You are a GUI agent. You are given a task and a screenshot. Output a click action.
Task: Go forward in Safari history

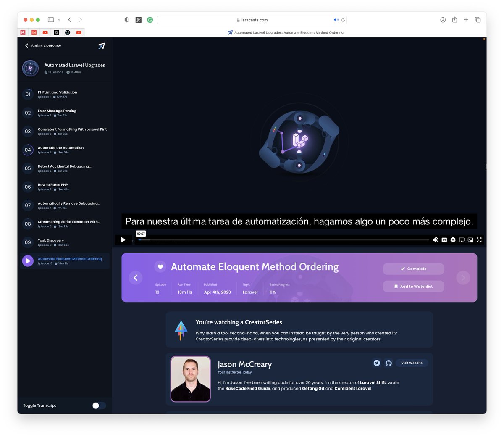tap(81, 20)
